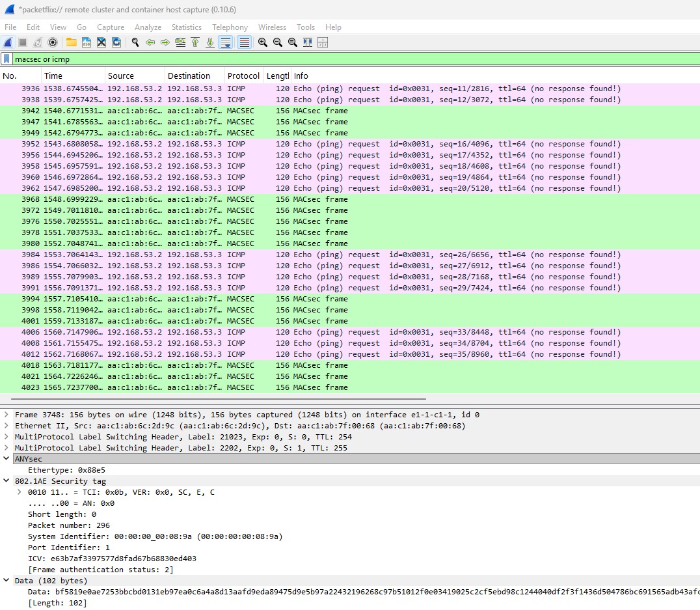Sort by the No. column header

tap(21, 76)
